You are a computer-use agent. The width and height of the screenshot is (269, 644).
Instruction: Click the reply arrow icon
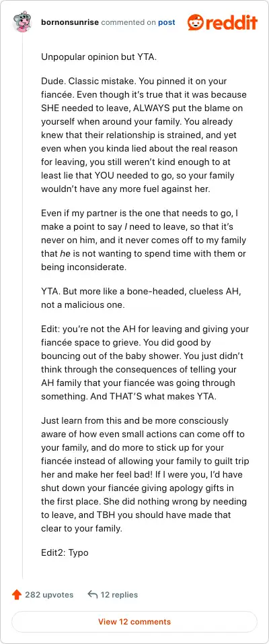(92, 594)
